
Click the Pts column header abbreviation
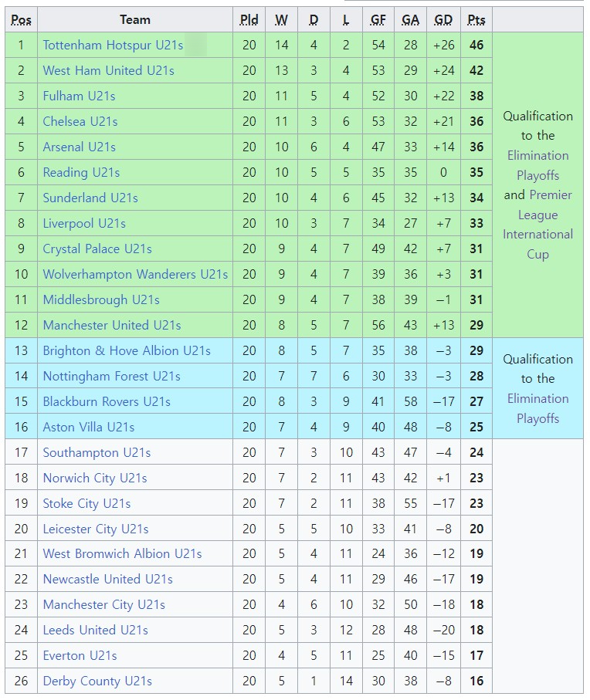476,20
